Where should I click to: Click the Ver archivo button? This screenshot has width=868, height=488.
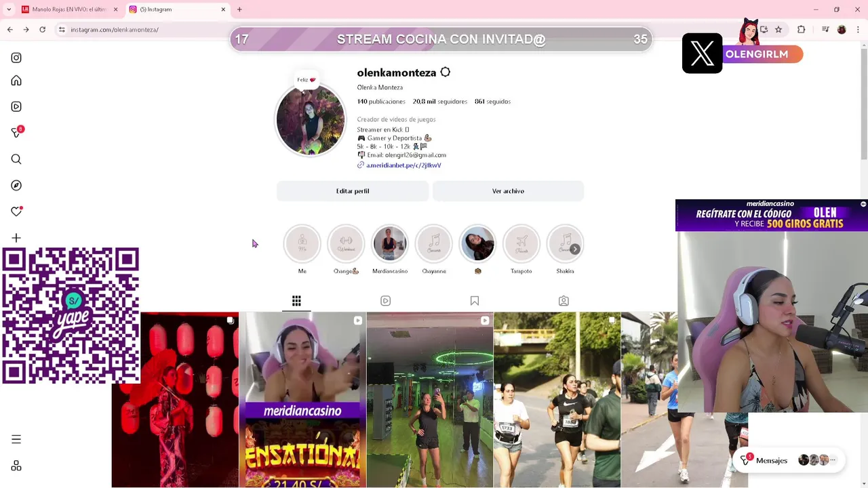pyautogui.click(x=508, y=191)
